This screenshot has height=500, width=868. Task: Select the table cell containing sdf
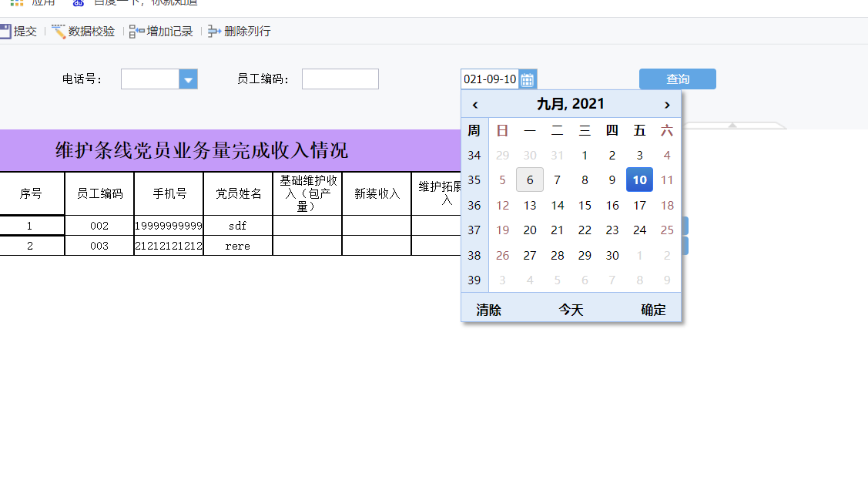[x=238, y=226]
